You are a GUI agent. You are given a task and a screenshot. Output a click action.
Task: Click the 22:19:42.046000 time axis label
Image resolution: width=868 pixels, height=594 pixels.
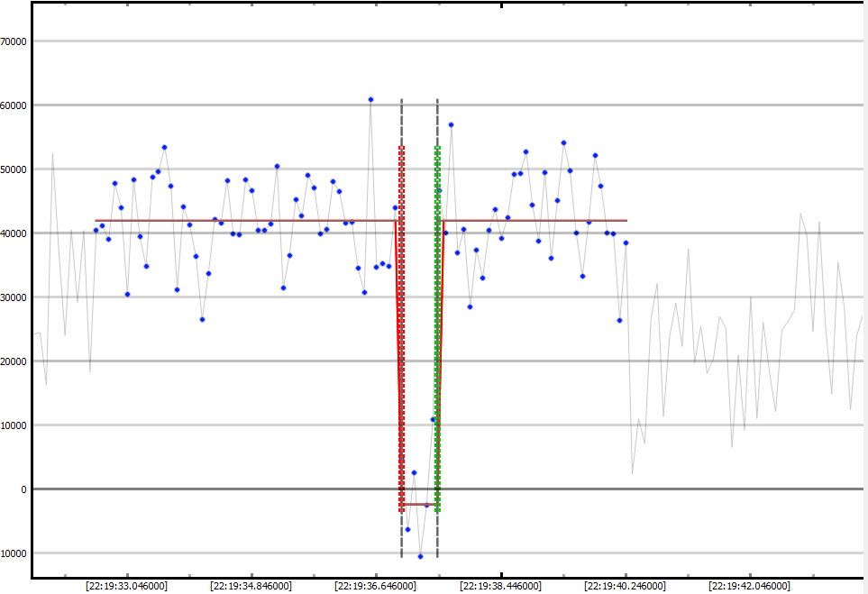[x=750, y=586]
